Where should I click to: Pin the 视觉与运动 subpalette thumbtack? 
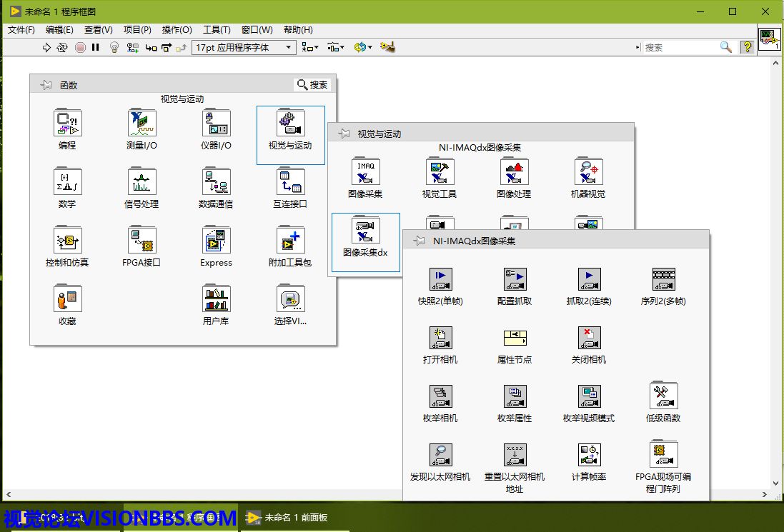click(344, 134)
